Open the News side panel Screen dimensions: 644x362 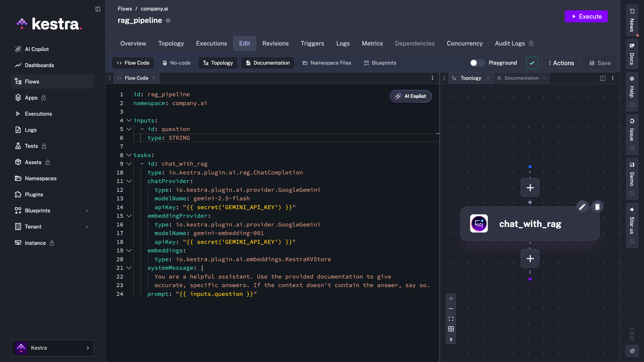point(632,21)
